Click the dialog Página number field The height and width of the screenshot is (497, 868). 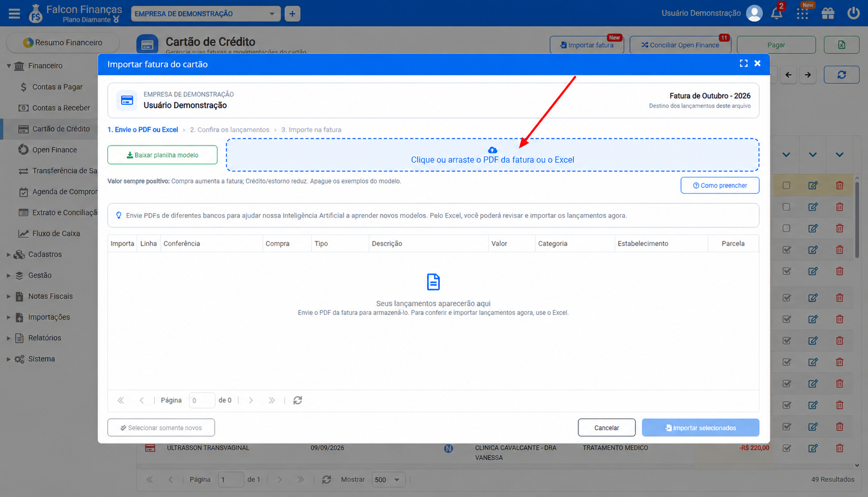[x=202, y=400]
